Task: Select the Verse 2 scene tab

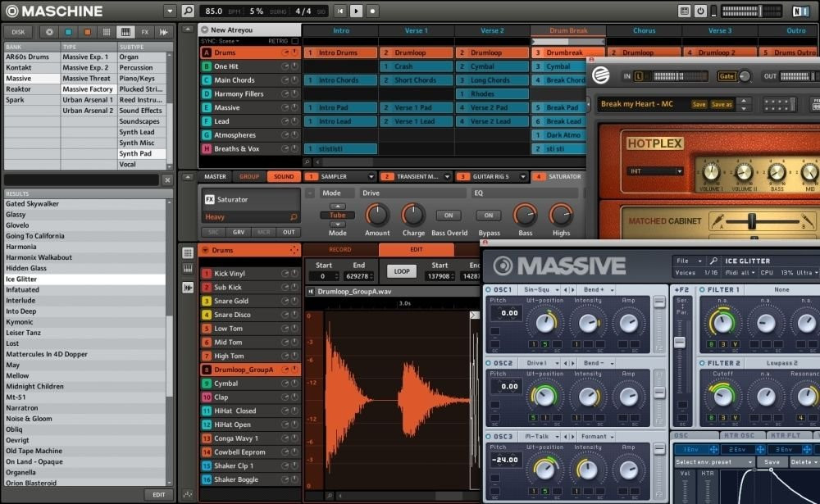Action: tap(492, 30)
